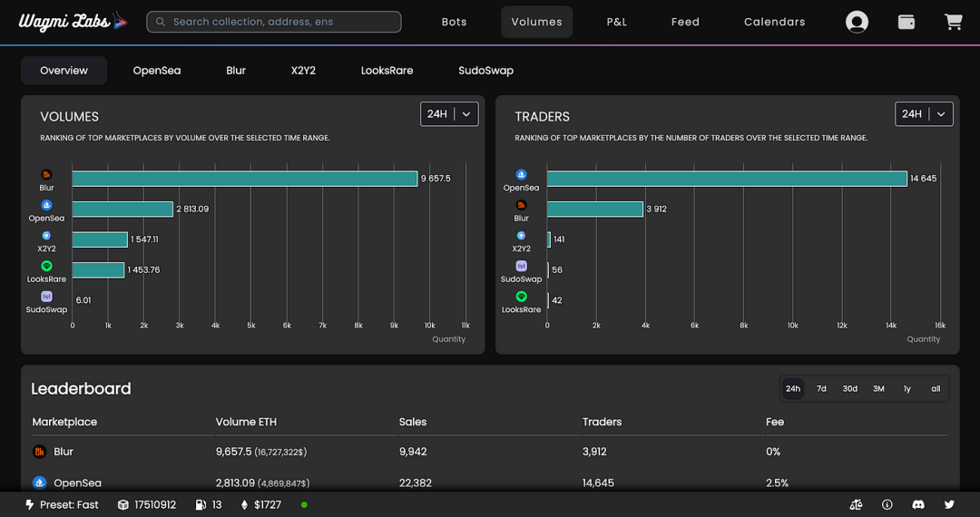Click the balance scale icon in footer
This screenshot has width=980, height=517.
[x=856, y=504]
